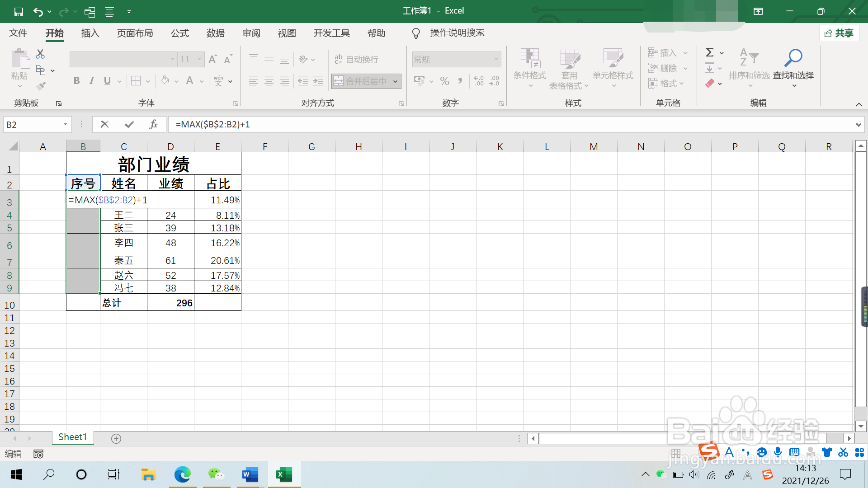The height and width of the screenshot is (488, 868).
Task: Click the Undo arrow icon
Action: 38,12
